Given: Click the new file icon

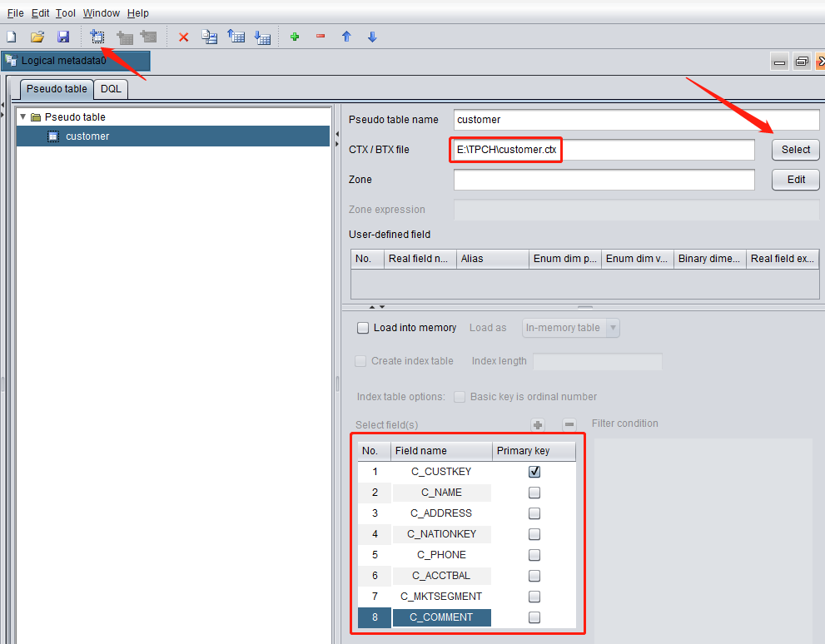Looking at the screenshot, I should (11, 37).
